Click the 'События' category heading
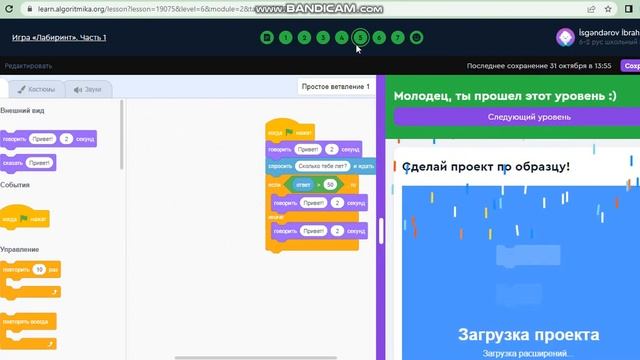The width and height of the screenshot is (640, 360). (x=15, y=185)
